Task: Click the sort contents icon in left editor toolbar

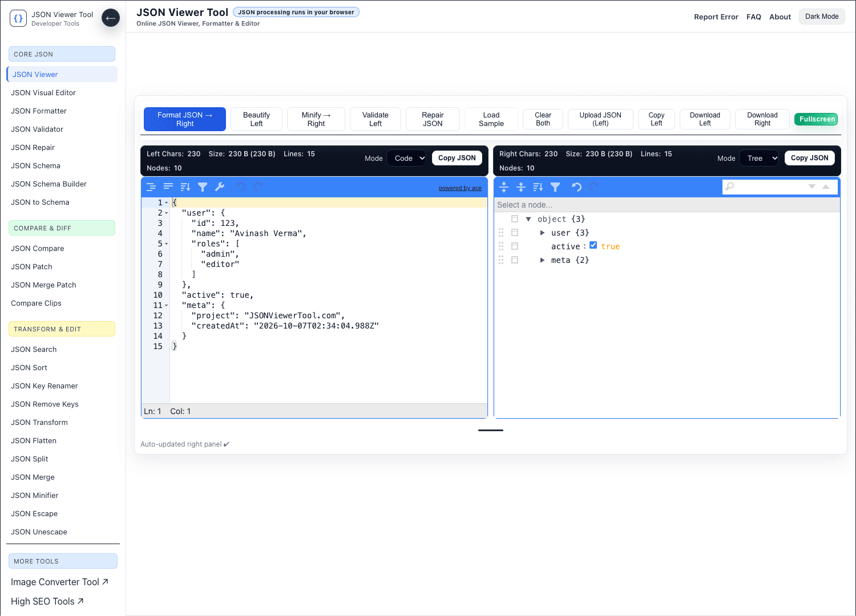Action: coord(185,187)
